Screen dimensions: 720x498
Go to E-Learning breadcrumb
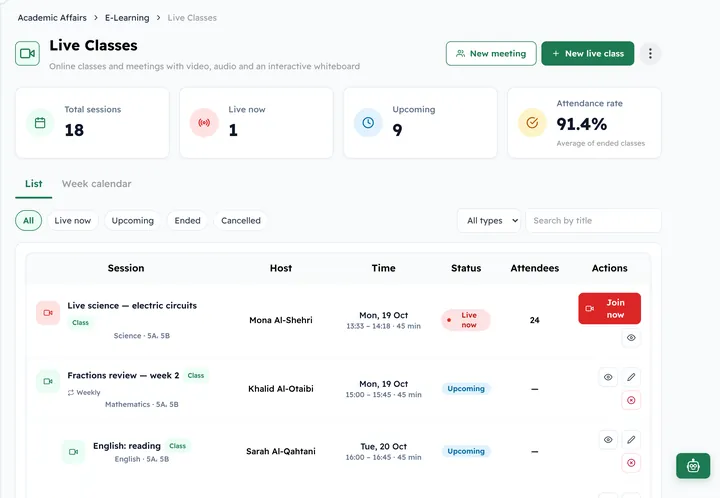point(127,18)
